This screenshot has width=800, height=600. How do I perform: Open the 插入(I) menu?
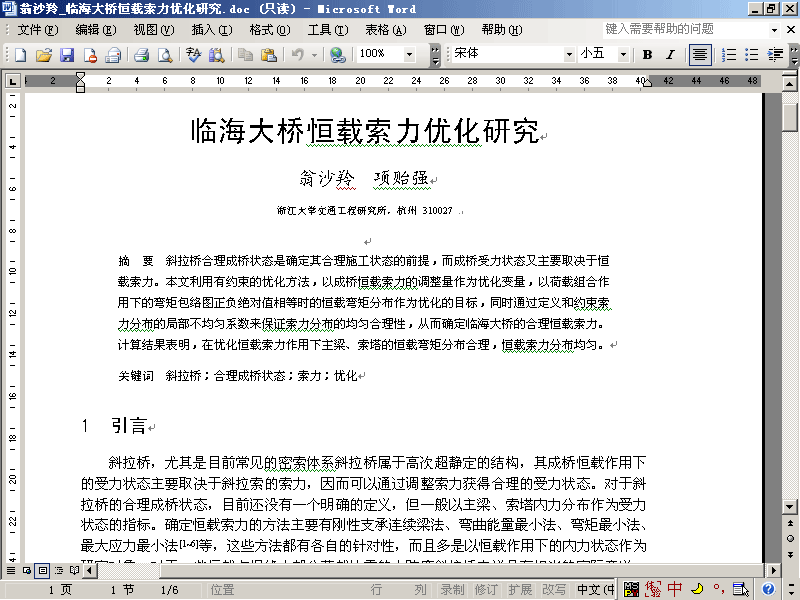click(212, 30)
